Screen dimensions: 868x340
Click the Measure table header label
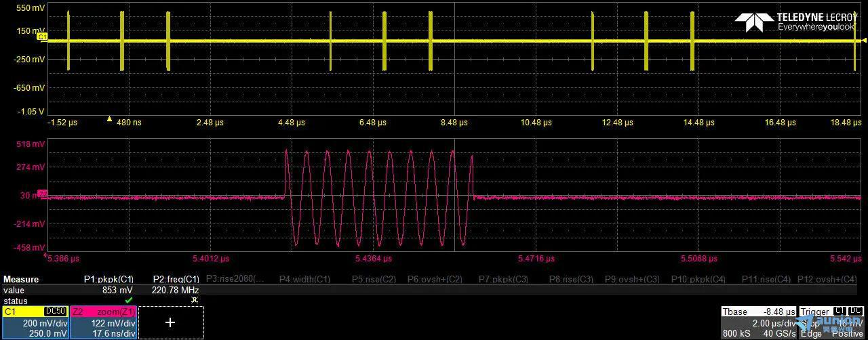pyautogui.click(x=21, y=279)
